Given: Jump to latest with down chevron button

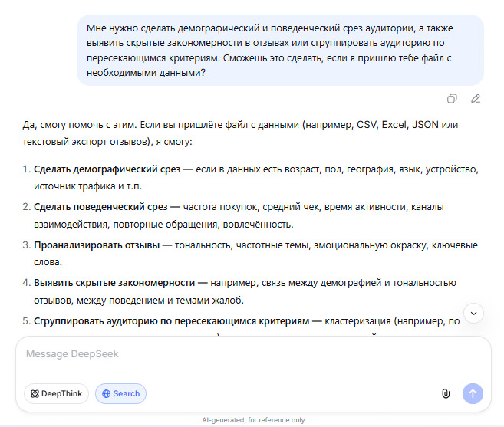Looking at the screenshot, I should click(x=473, y=314).
